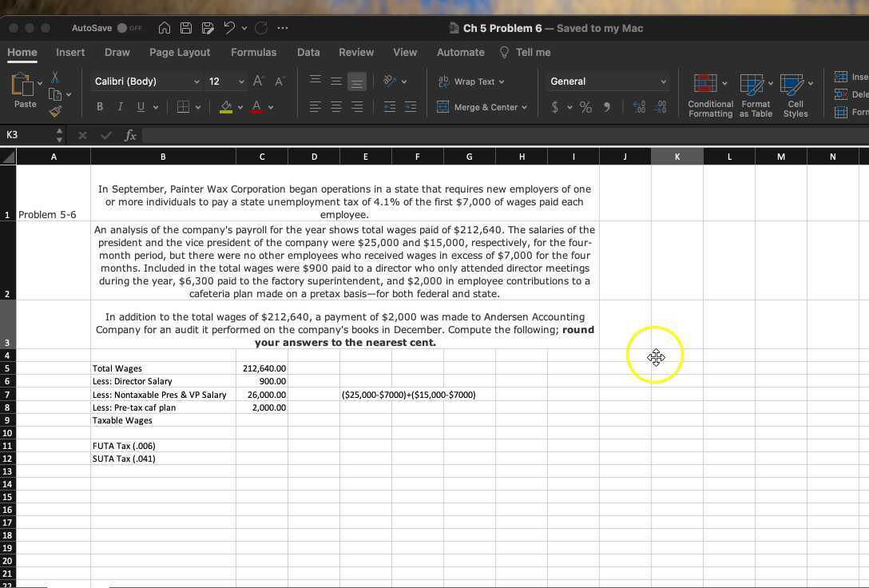
Task: Click Format as Table
Action: point(756,95)
